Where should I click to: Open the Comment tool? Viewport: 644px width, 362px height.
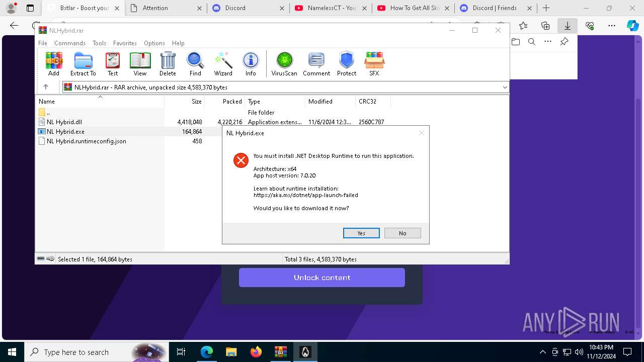pyautogui.click(x=316, y=64)
